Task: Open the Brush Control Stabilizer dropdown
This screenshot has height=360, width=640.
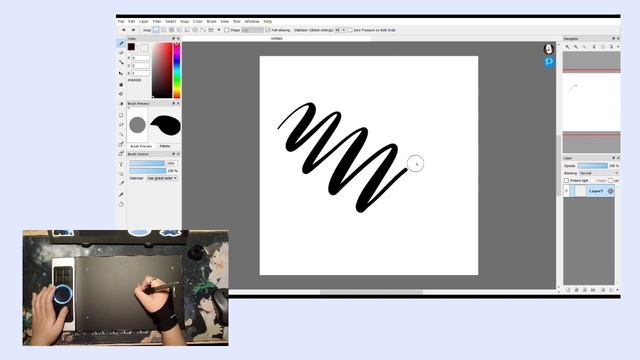Action: (x=162, y=178)
